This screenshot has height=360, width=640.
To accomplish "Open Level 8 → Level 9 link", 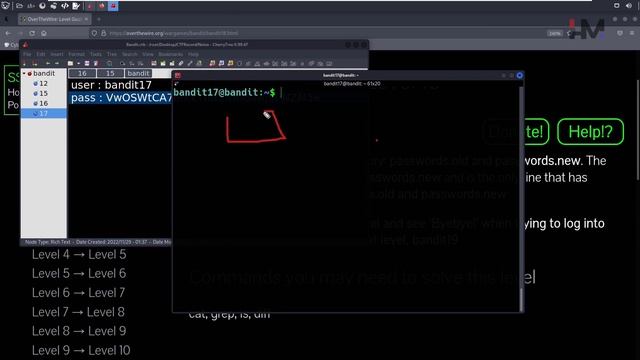I will [x=79, y=331].
